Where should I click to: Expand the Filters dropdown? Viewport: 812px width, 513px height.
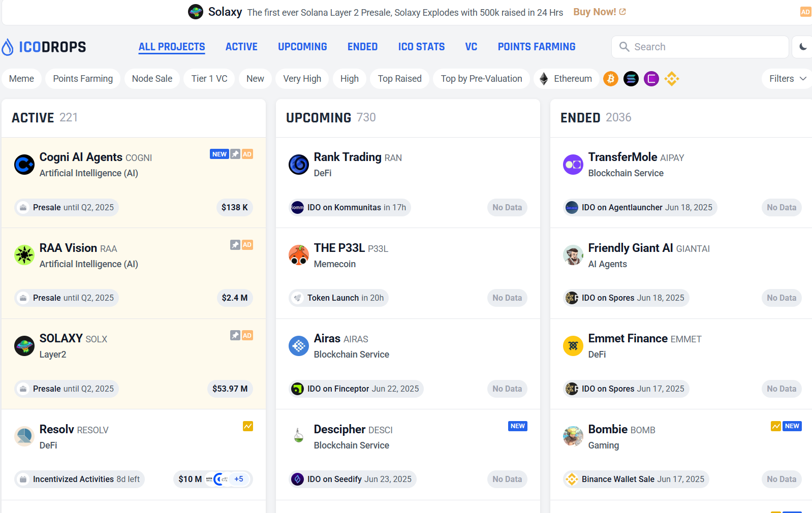(x=787, y=79)
